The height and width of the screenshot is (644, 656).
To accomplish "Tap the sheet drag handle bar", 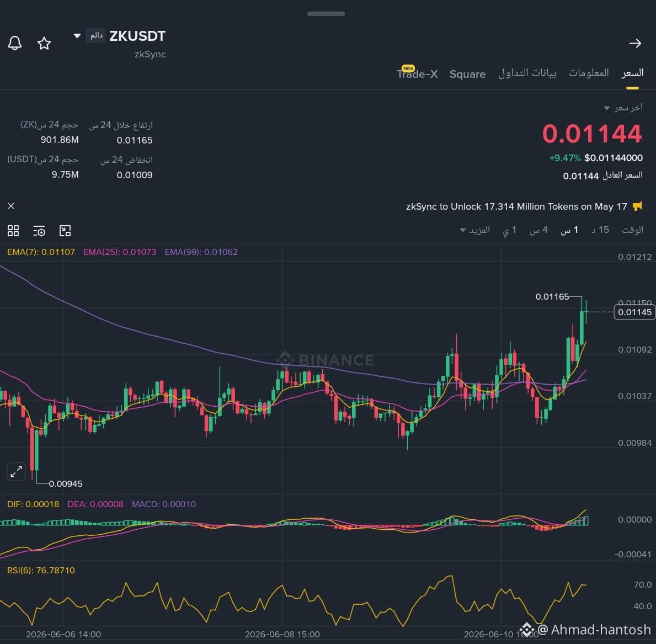I will (x=326, y=14).
